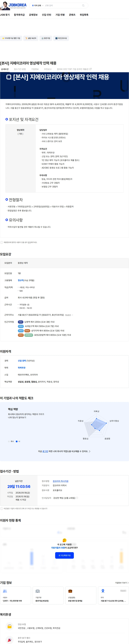Open the 신입·인턴 menu

click(x=46, y=15)
